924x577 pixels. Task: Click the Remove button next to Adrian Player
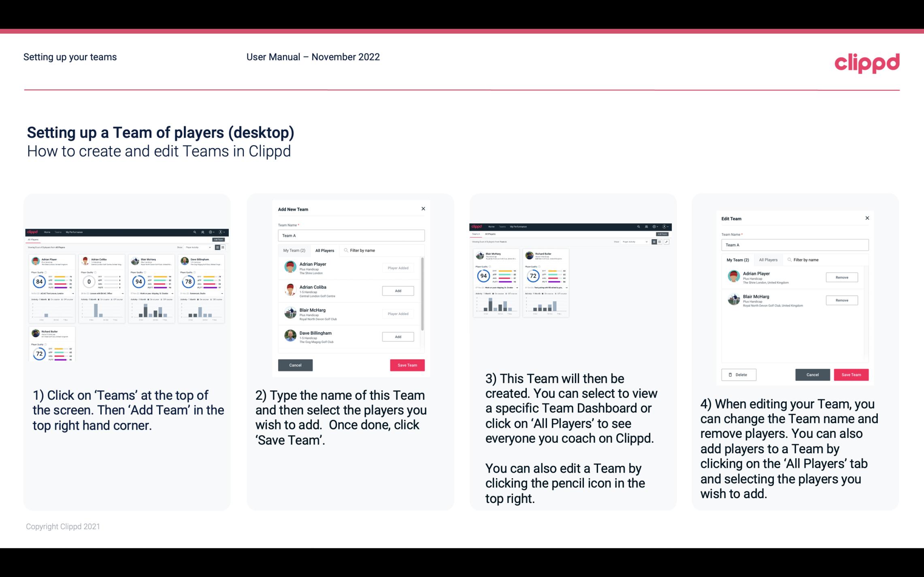(x=841, y=277)
